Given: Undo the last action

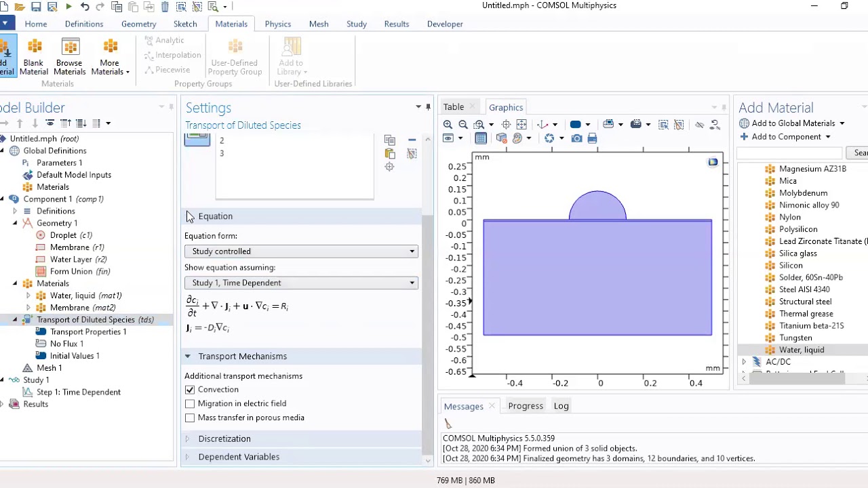Looking at the screenshot, I should pos(85,7).
